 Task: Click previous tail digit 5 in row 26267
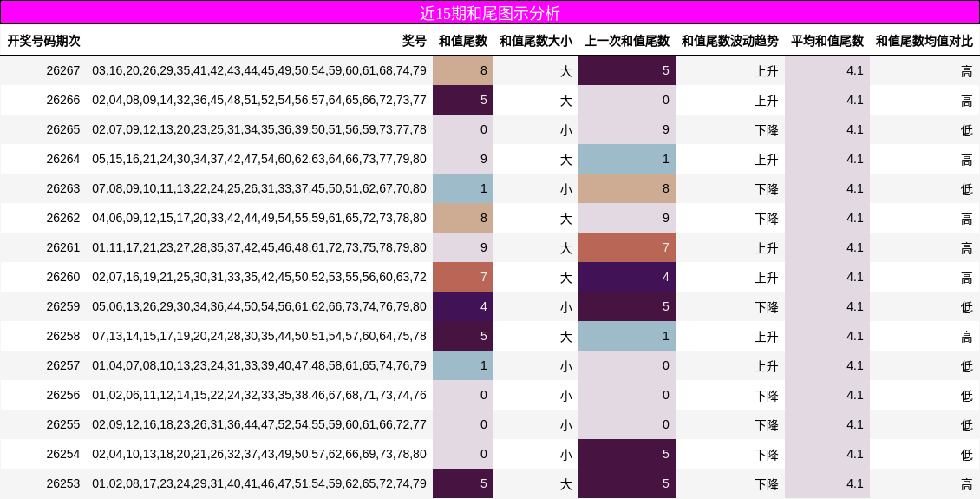click(627, 70)
